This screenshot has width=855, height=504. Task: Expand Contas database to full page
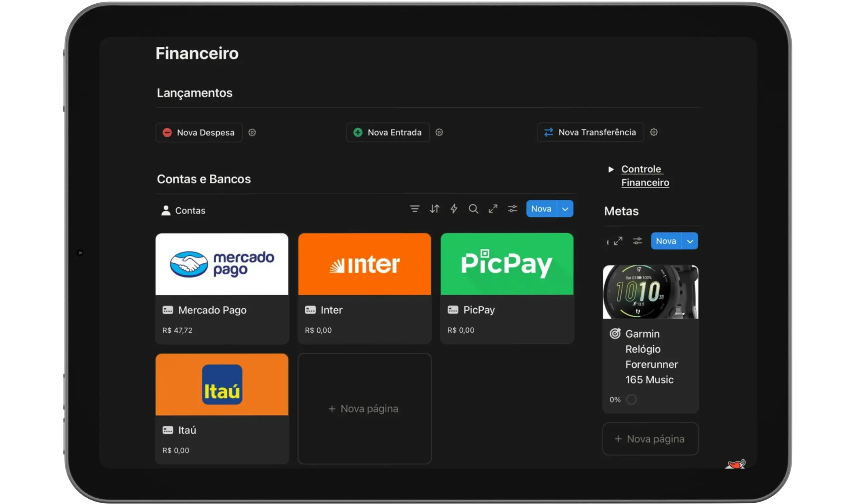pyautogui.click(x=493, y=209)
